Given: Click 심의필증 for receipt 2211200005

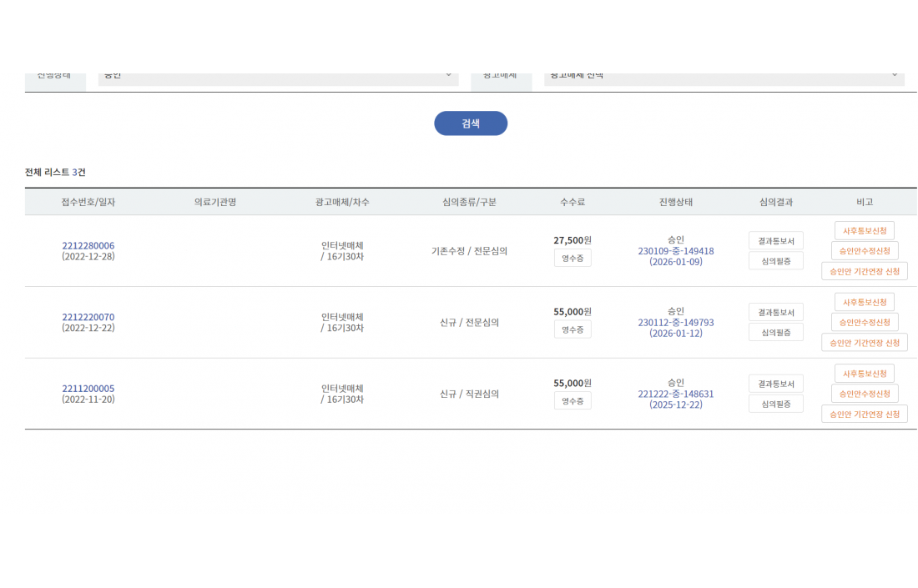Looking at the screenshot, I should 775,404.
